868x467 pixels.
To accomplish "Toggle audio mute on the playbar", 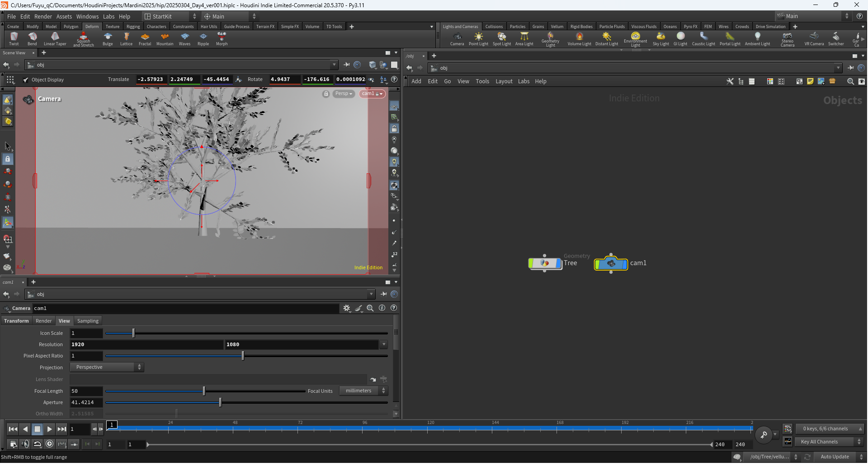I will click(25, 444).
